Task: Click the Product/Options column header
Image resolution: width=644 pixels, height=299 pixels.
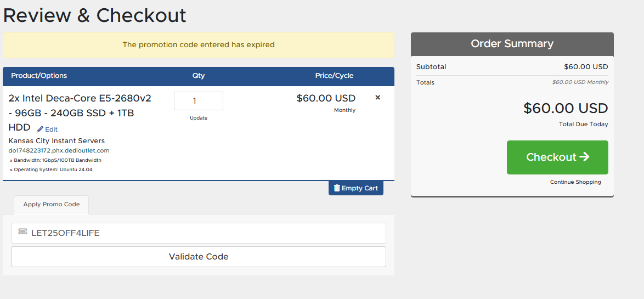Action: [39, 76]
